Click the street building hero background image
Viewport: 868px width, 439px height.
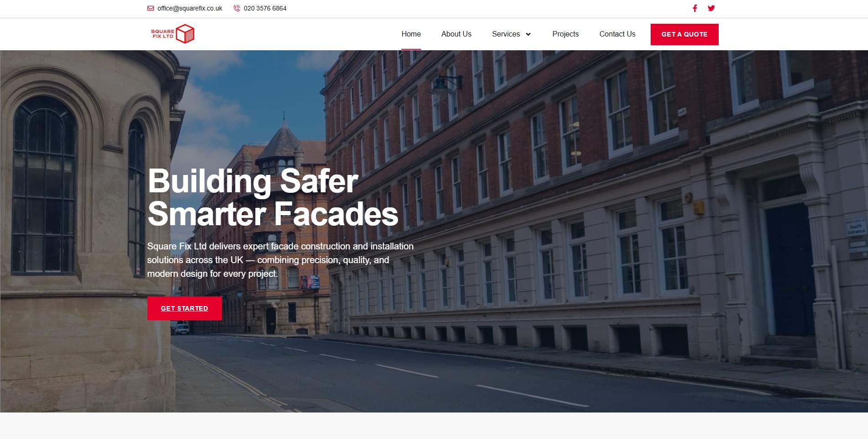[594, 228]
